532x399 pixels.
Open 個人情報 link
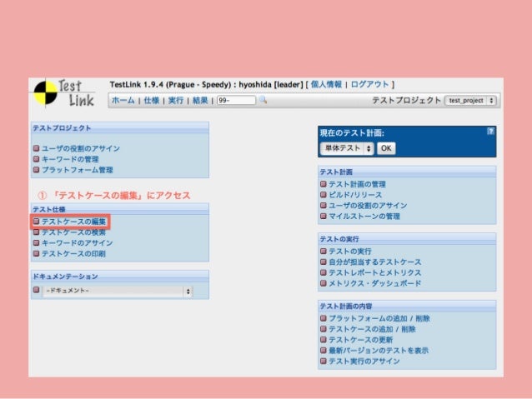[x=326, y=84]
